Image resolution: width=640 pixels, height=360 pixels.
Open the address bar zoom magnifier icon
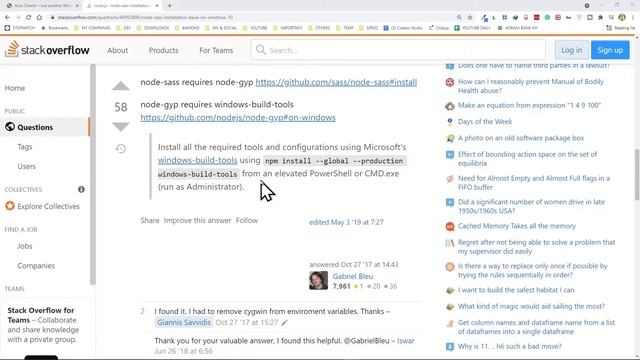point(459,17)
